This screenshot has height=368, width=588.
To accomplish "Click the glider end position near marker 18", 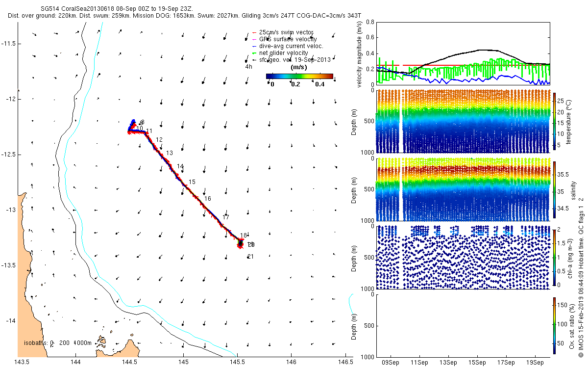I will coord(240,242).
